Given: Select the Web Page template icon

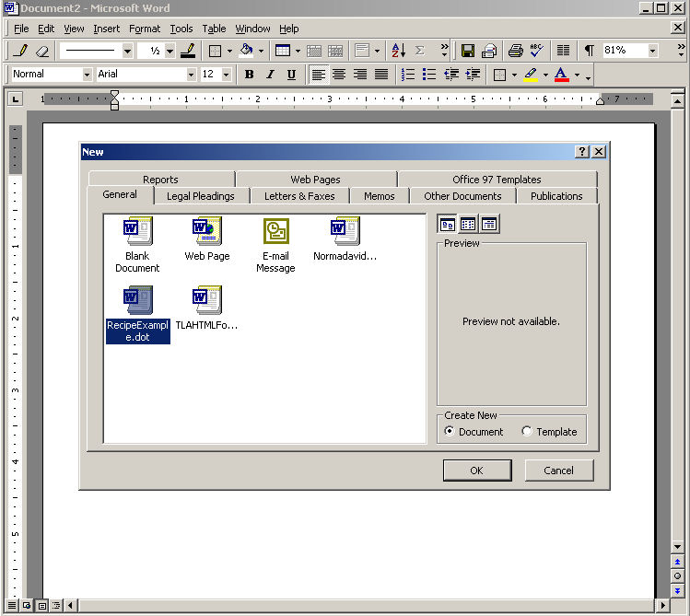Looking at the screenshot, I should click(206, 231).
